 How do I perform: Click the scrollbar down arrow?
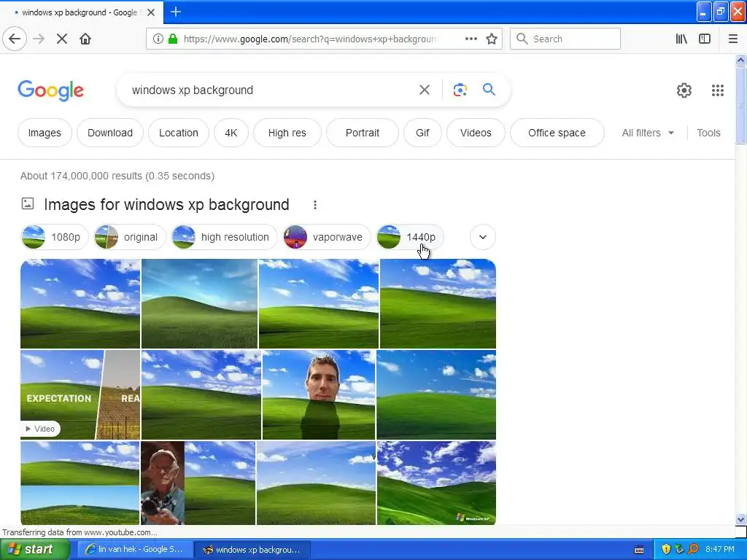(x=741, y=519)
